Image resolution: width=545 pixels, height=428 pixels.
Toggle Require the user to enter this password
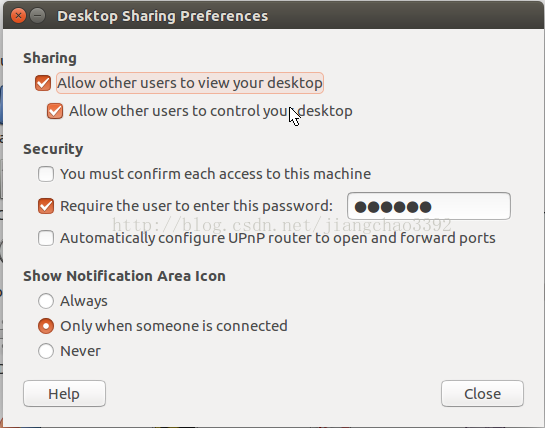(46, 206)
